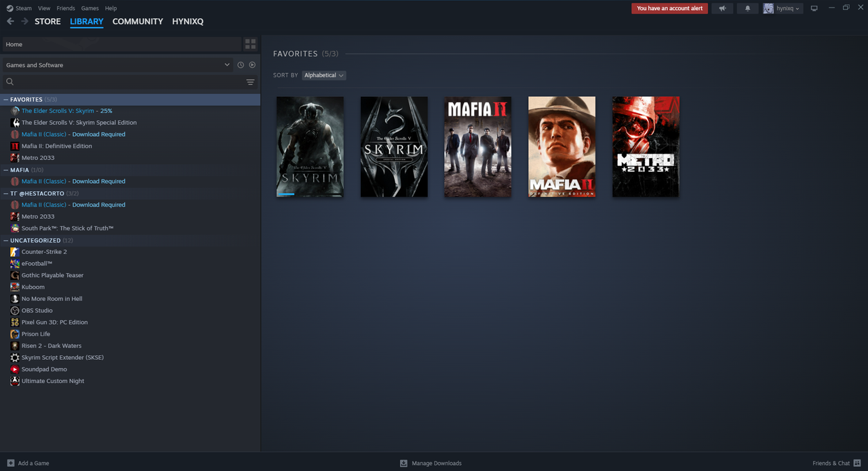This screenshot has width=868, height=471.
Task: Click Kuboom game icon
Action: 15,287
